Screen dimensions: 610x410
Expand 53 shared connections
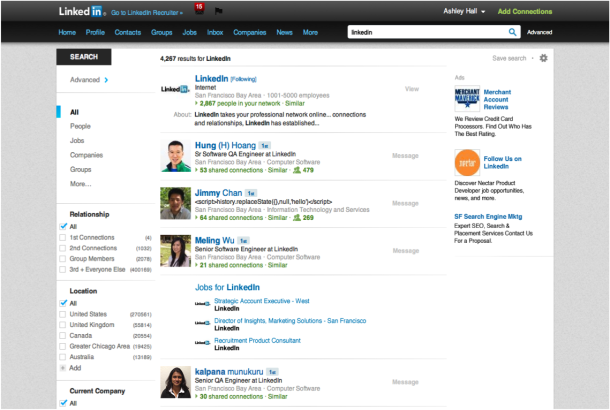point(229,170)
